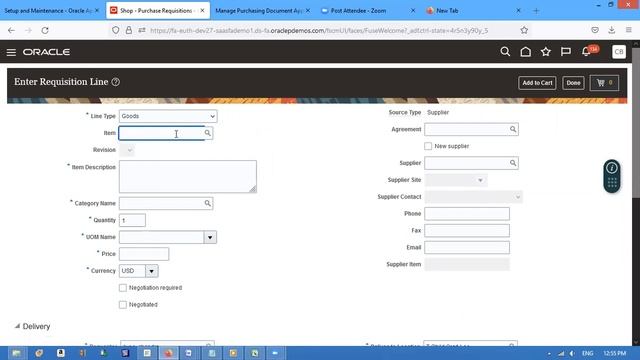
Task: Bookmark this page with the star icon
Action: (524, 30)
